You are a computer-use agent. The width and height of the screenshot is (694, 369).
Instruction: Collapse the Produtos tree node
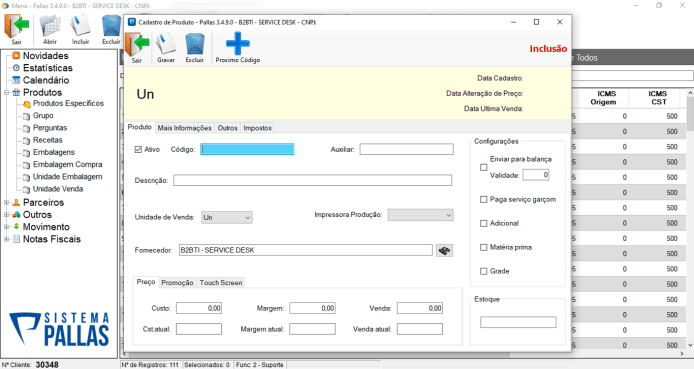[7, 93]
